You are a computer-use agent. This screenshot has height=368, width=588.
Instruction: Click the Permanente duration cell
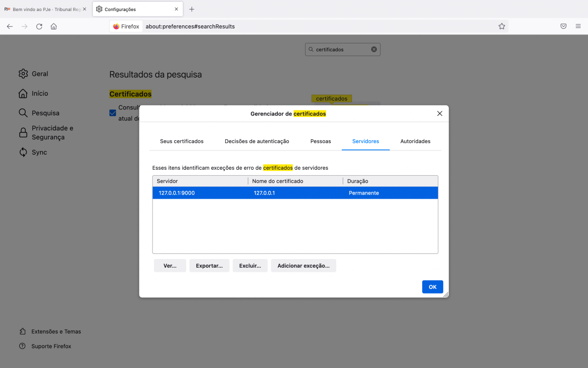(364, 193)
